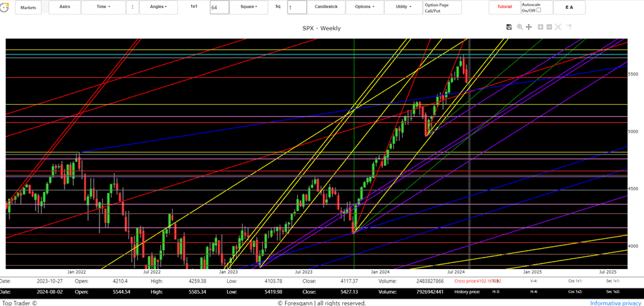Open the red Tutorial button
Image resolution: width=644 pixels, height=306 pixels.
pos(504,7)
